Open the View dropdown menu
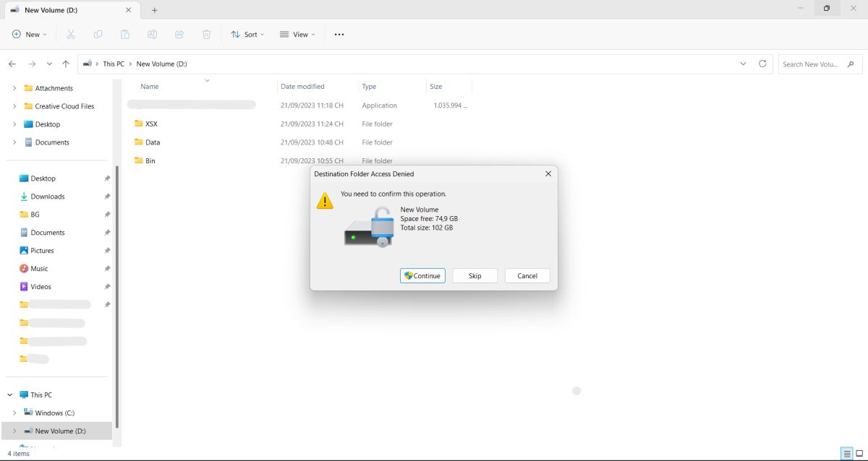Viewport: 868px width, 461px height. click(297, 34)
